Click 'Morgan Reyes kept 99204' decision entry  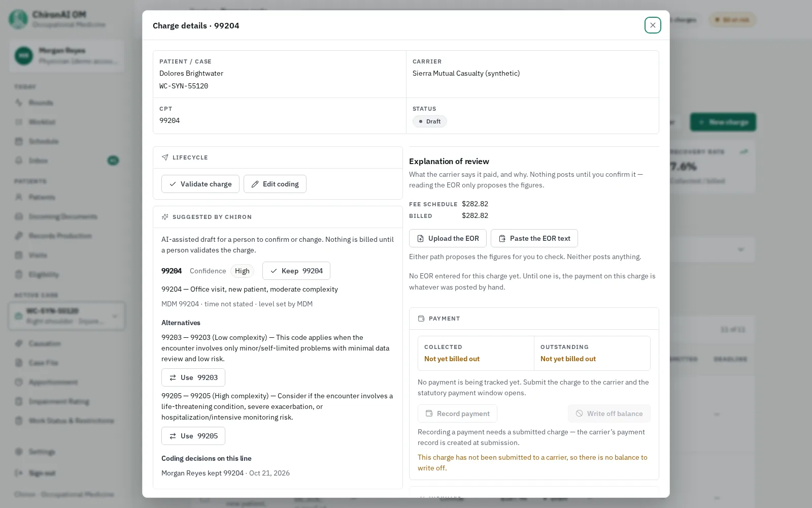click(225, 473)
